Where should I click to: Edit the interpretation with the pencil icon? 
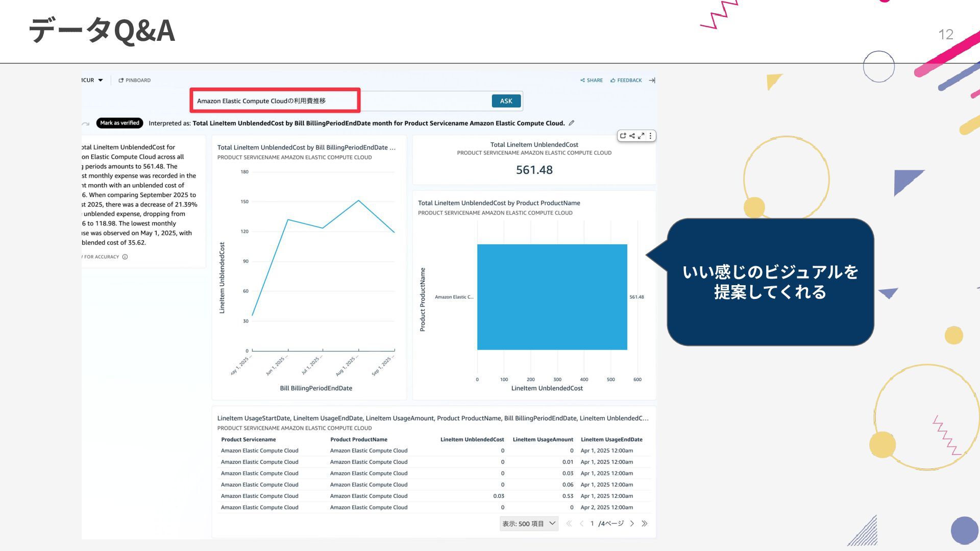tap(572, 123)
